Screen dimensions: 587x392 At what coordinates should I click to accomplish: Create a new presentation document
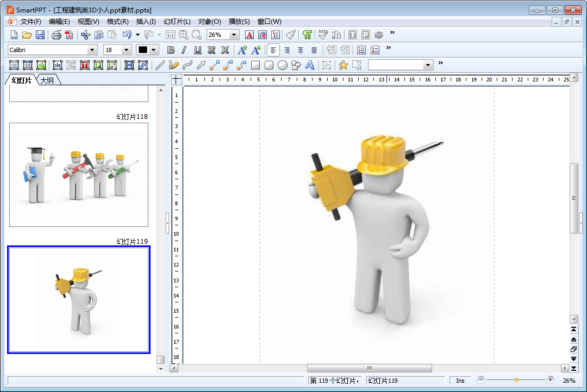coord(14,35)
